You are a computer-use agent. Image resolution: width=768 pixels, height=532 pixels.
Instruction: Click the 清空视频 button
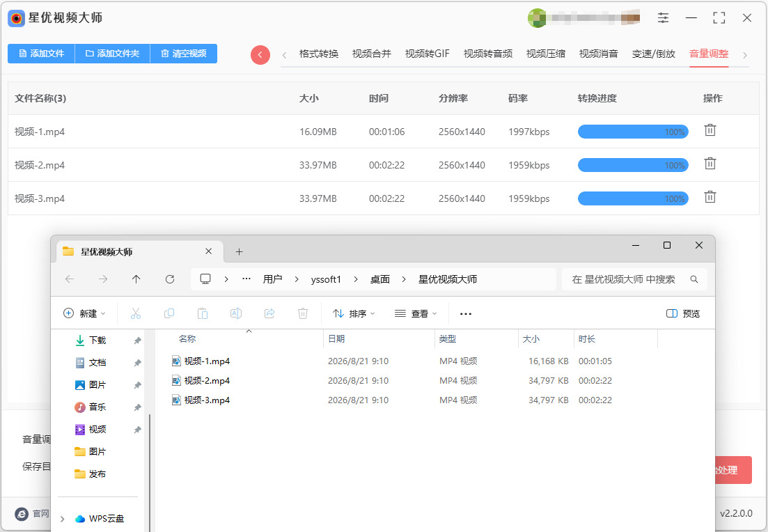[x=184, y=54]
